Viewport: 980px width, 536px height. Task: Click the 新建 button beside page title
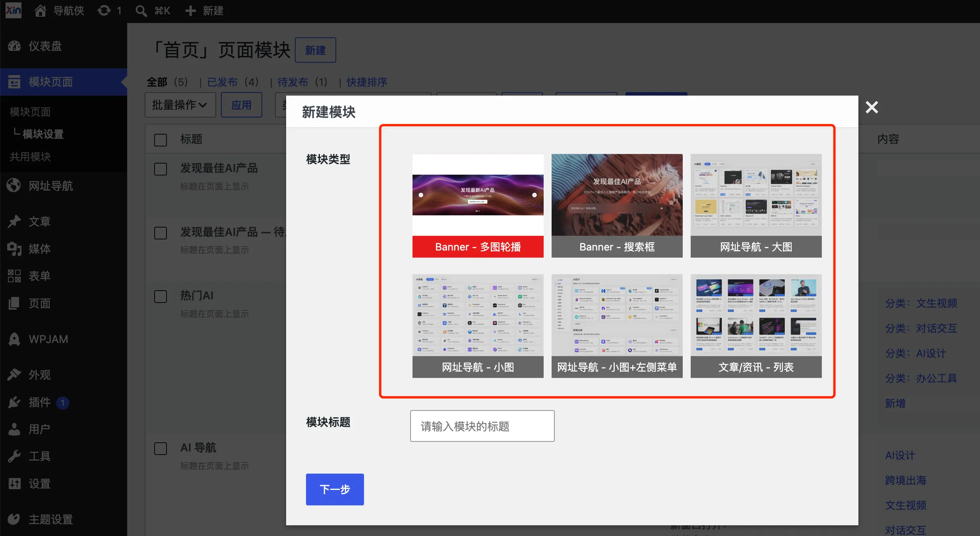point(316,50)
